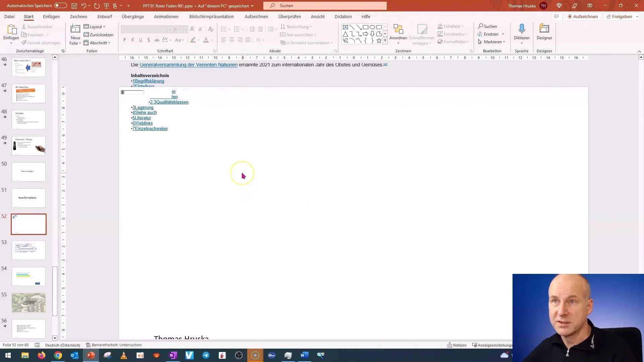The image size is (644, 362).
Task: Align text left
Action: 224,40
